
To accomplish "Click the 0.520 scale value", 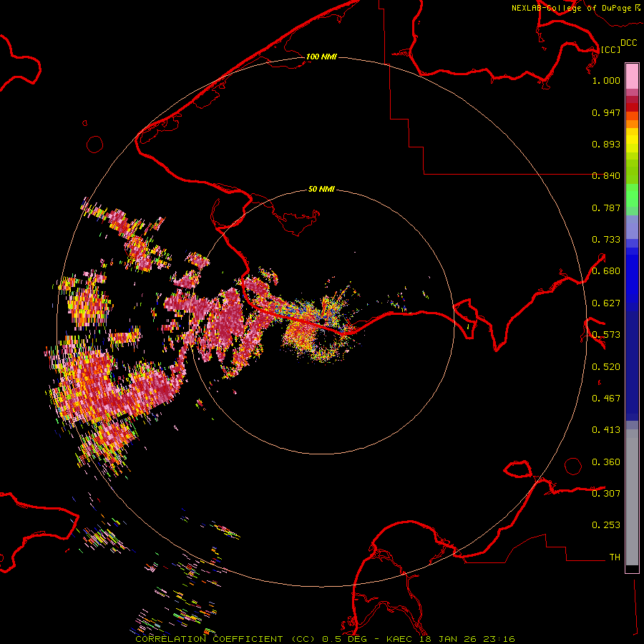I will (606, 367).
